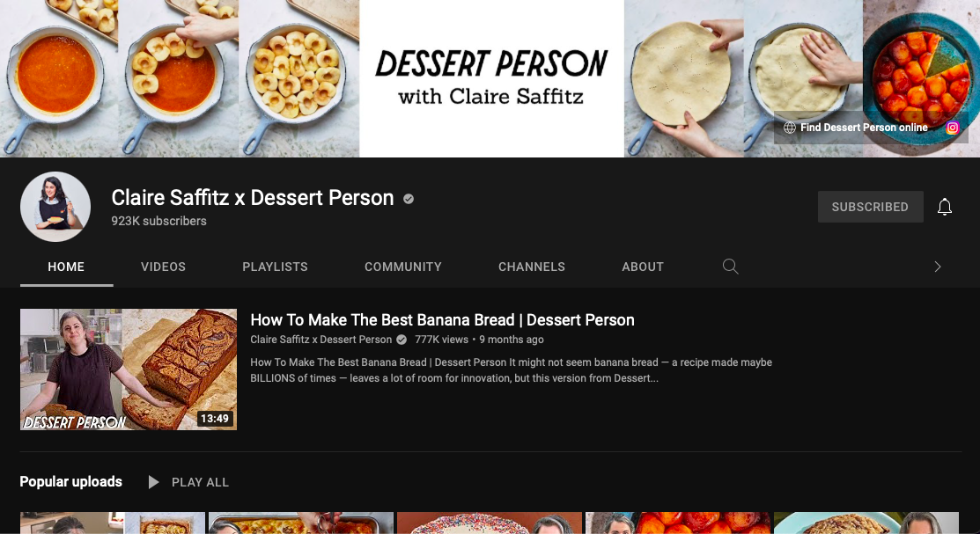Open the last popular upload thumbnail
The image size is (980, 534).
tap(866, 523)
